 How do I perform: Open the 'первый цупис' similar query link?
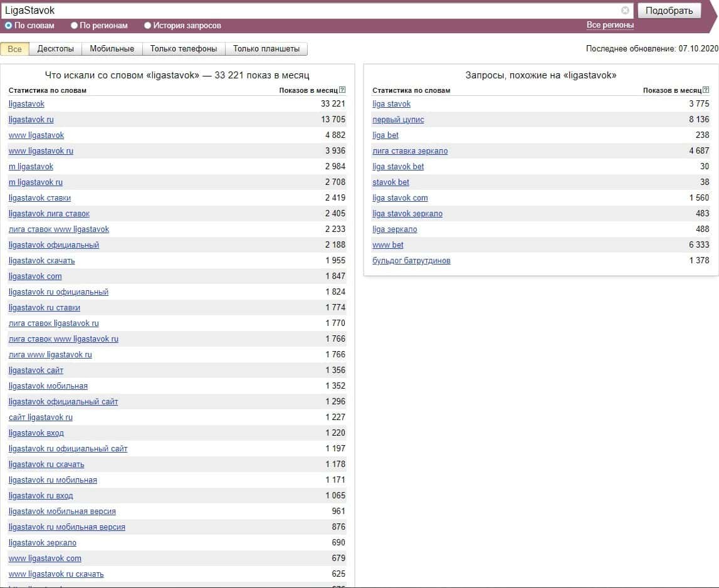(398, 120)
